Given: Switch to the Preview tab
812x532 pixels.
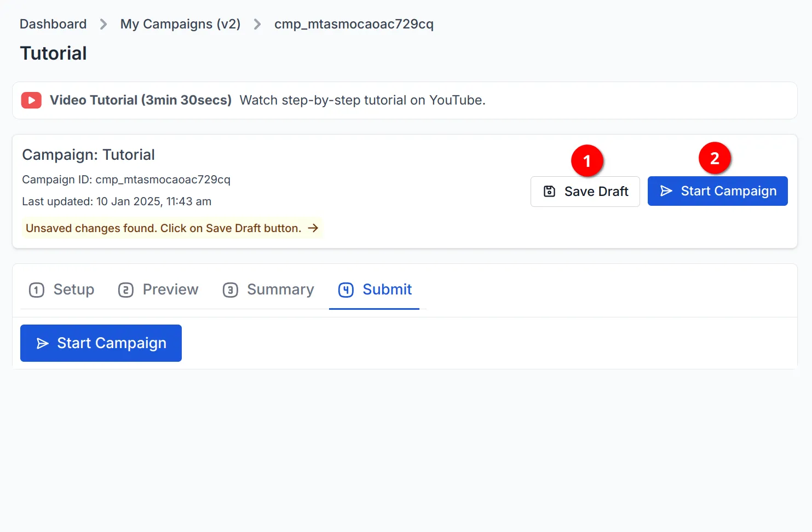Looking at the screenshot, I should coord(170,290).
